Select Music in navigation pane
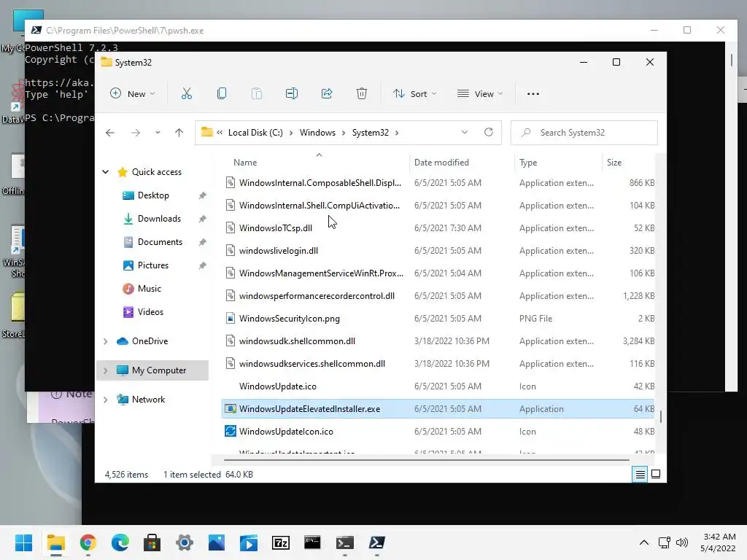The image size is (747, 560). click(149, 289)
